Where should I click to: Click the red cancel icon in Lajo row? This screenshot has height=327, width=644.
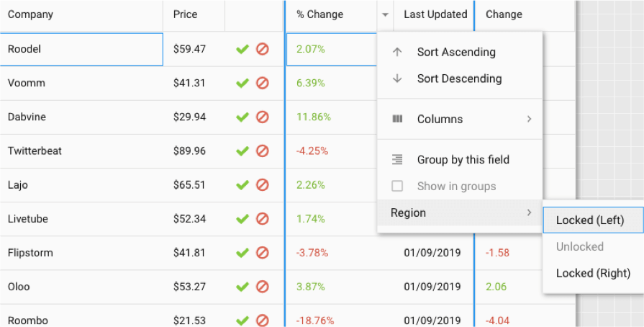(263, 184)
